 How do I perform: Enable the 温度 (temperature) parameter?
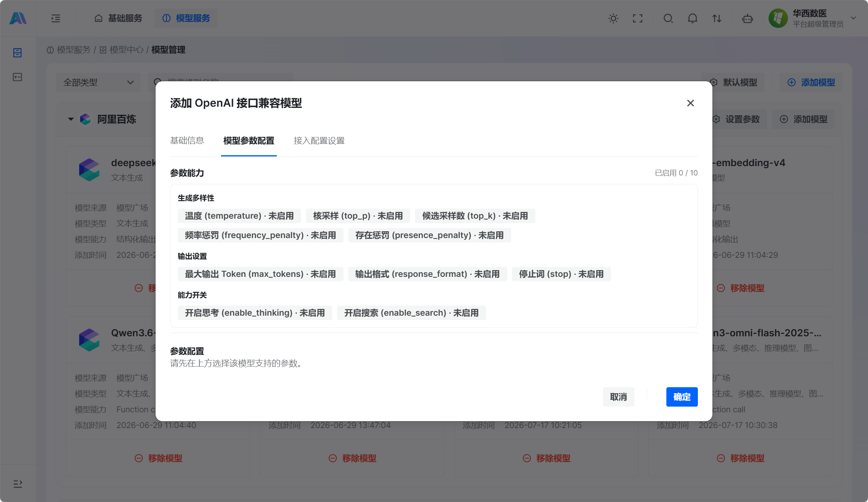(x=239, y=216)
